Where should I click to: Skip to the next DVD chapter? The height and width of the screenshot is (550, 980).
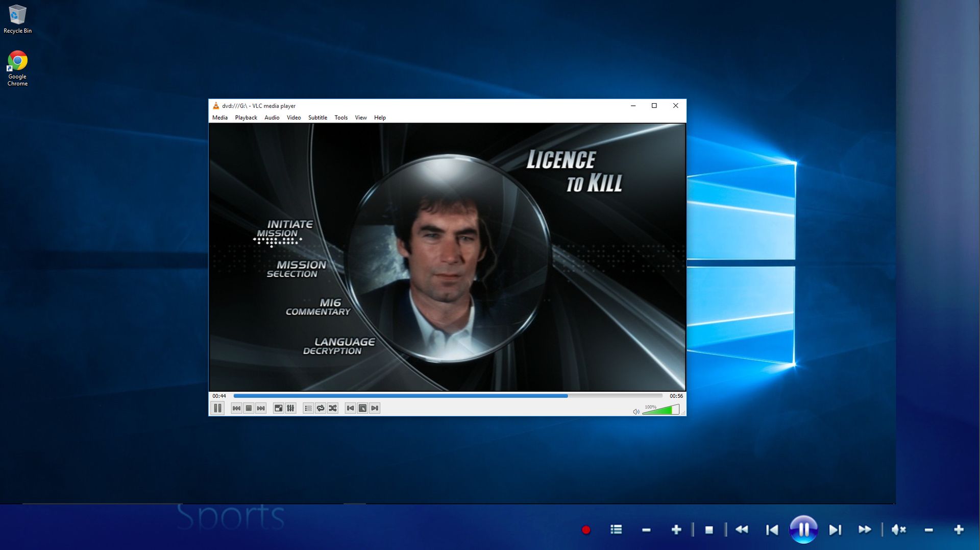point(374,408)
